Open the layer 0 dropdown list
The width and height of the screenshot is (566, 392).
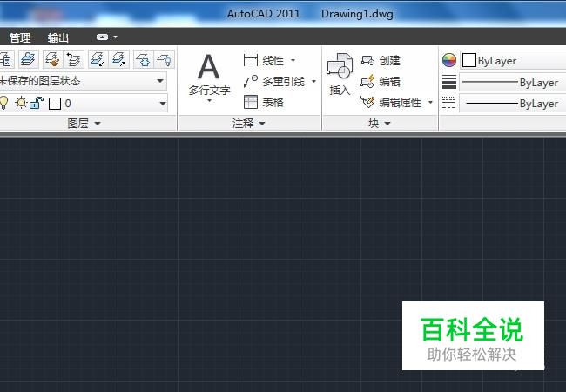point(163,104)
